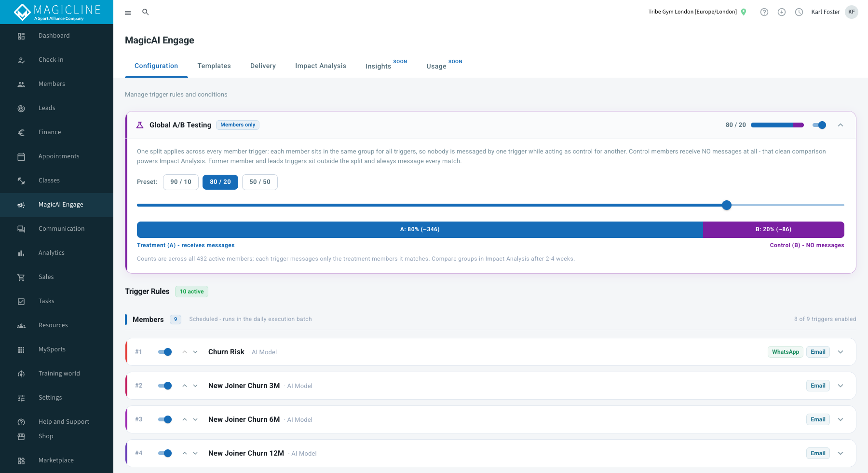868x473 pixels.
Task: Open the Members sidebar icon
Action: (x=21, y=84)
